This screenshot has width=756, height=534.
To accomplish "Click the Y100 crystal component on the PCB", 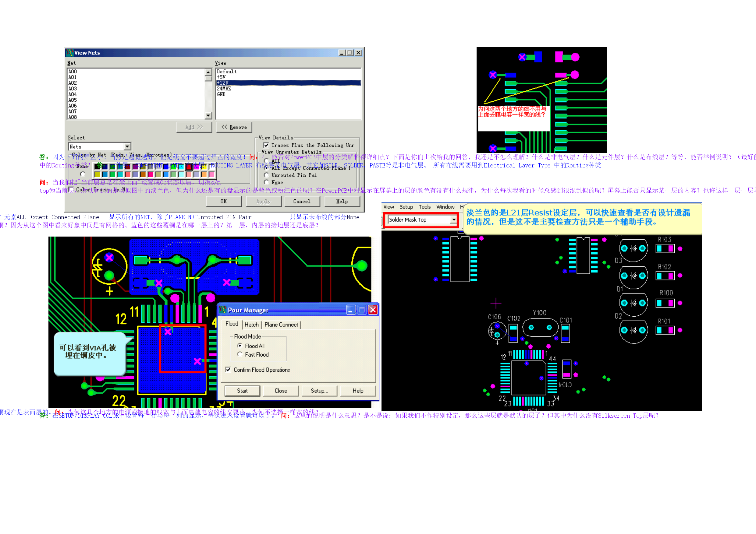I will [540, 327].
